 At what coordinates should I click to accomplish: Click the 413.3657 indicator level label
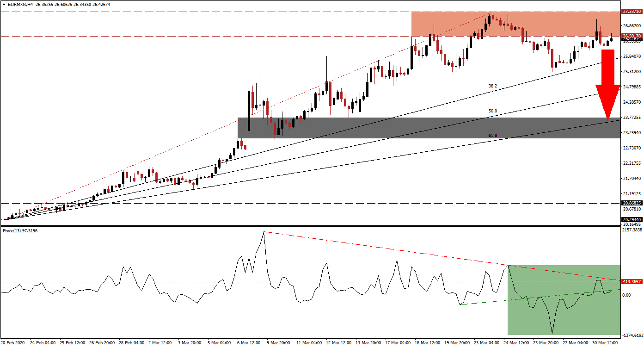[632, 281]
